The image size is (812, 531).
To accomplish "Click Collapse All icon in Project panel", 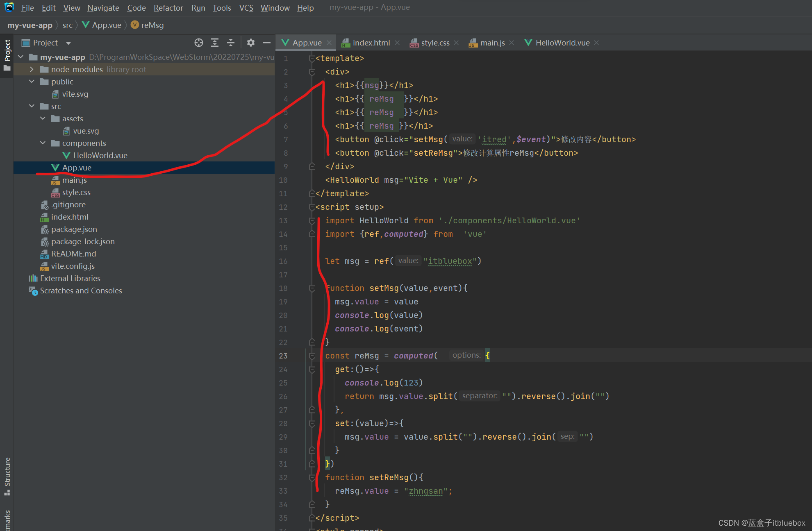I will click(231, 43).
